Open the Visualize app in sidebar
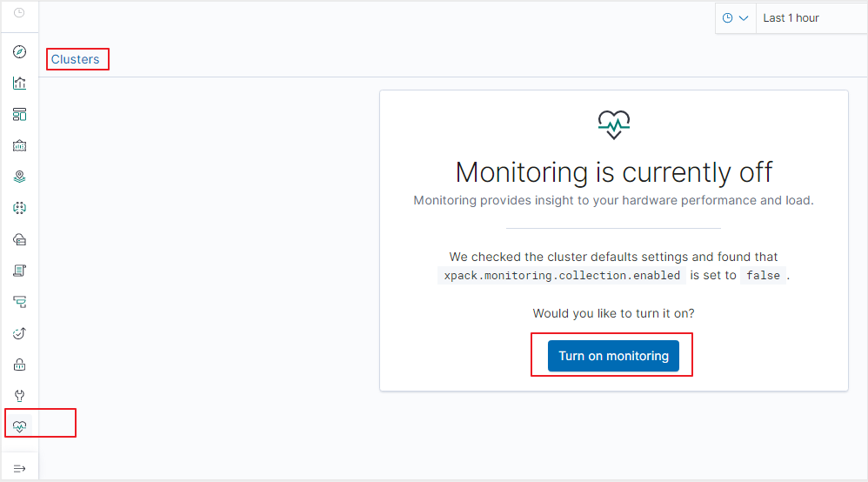Image resolution: width=868 pixels, height=482 pixels. point(19,84)
